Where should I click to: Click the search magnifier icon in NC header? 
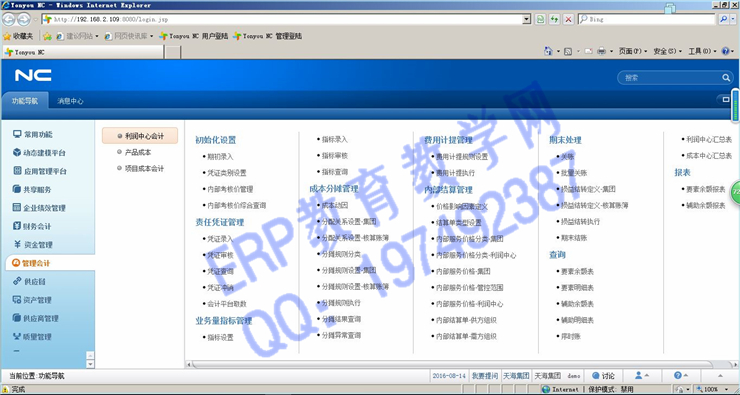[726, 78]
